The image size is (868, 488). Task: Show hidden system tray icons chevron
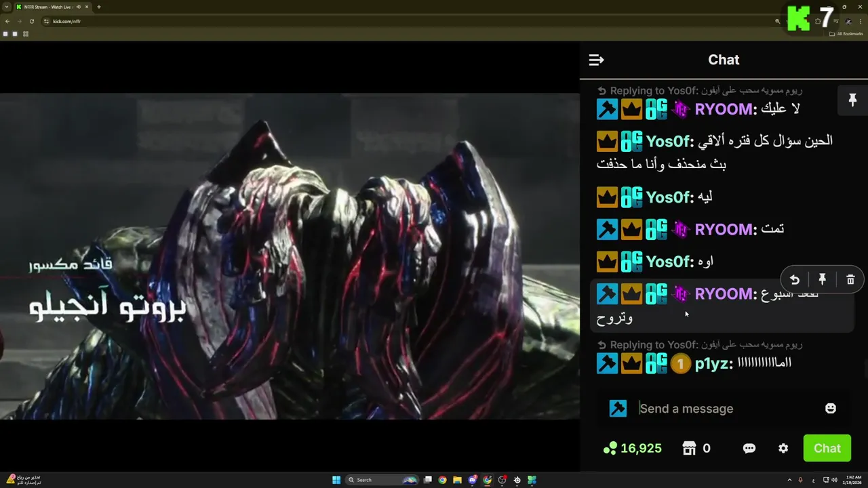click(789, 480)
